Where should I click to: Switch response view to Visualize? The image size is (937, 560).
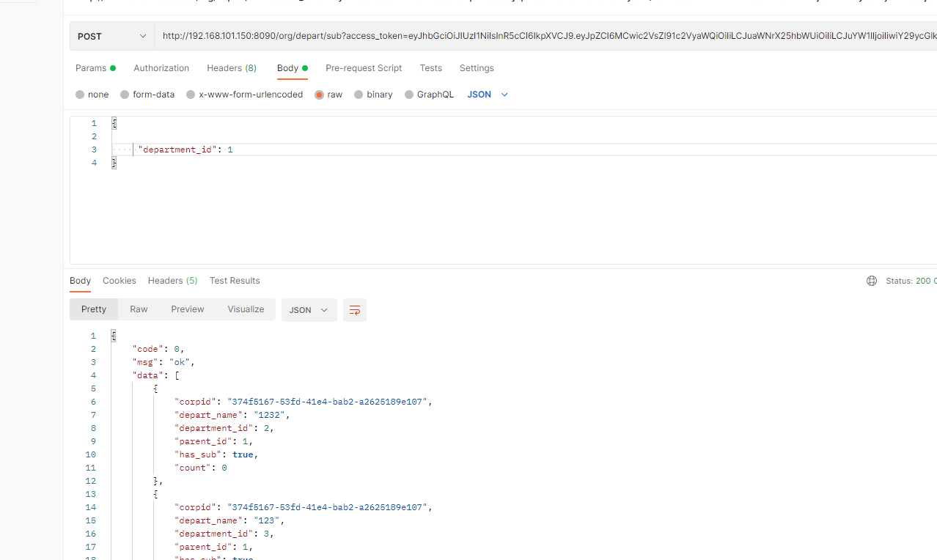coord(246,309)
